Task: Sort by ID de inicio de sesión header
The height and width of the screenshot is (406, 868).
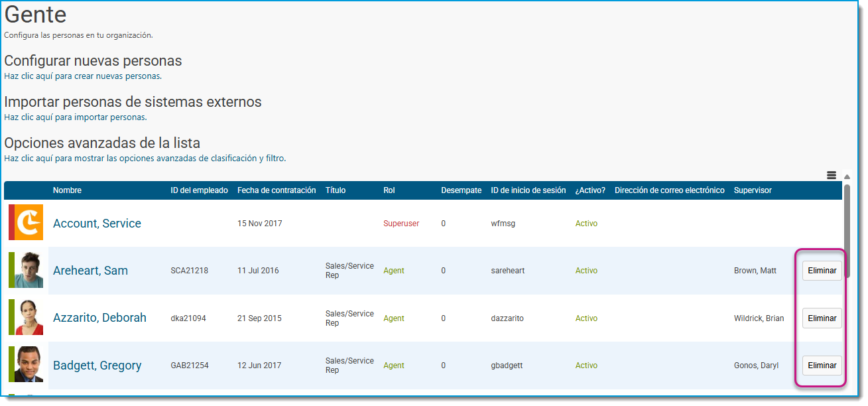Action: [528, 190]
